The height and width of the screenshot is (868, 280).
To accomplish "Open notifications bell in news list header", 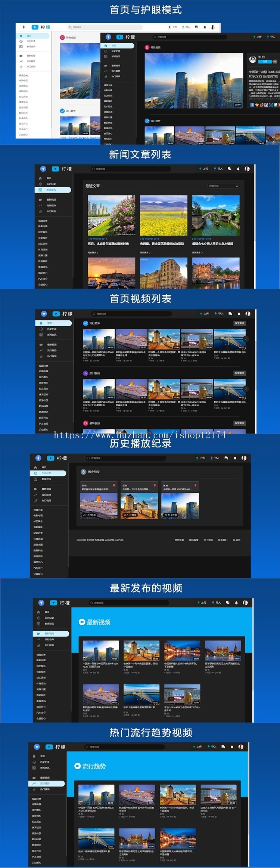I will pos(238,169).
